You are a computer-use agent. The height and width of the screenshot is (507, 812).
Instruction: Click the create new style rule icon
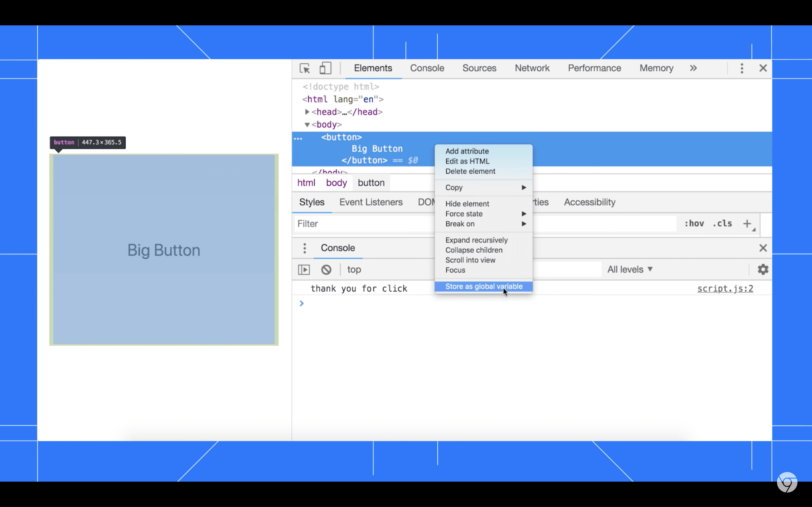click(x=747, y=223)
